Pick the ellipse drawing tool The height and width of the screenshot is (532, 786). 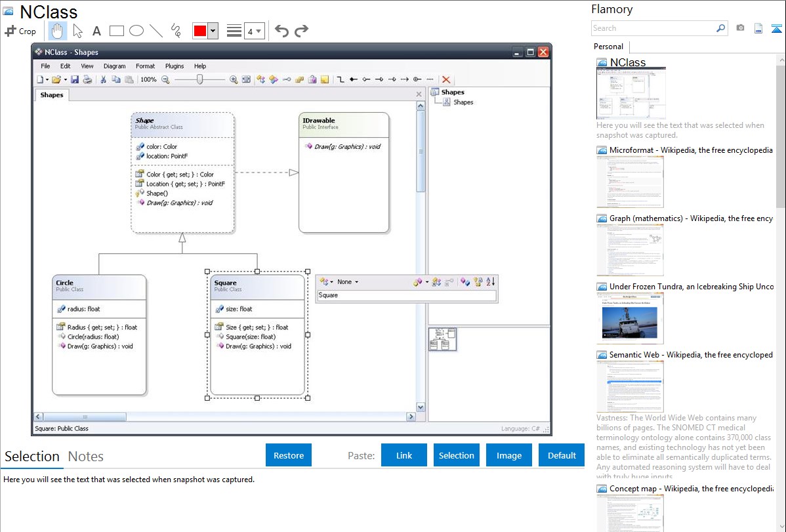pyautogui.click(x=136, y=31)
